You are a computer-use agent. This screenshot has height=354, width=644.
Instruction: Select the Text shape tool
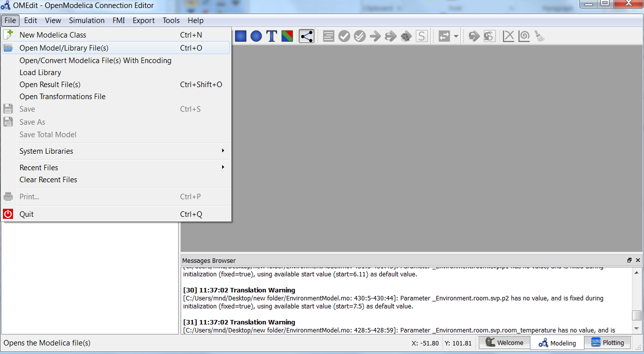point(272,36)
